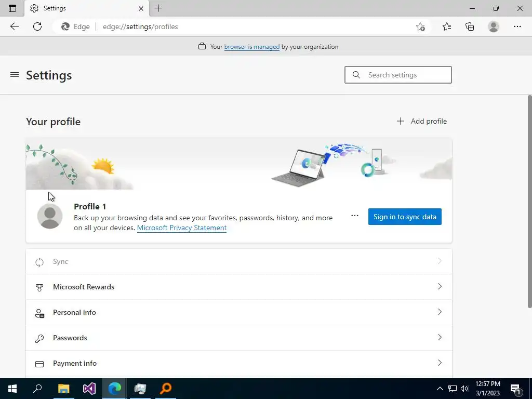Screen dimensions: 532x399
Task: Open the profile avatar in toolbar
Action: coord(494,26)
